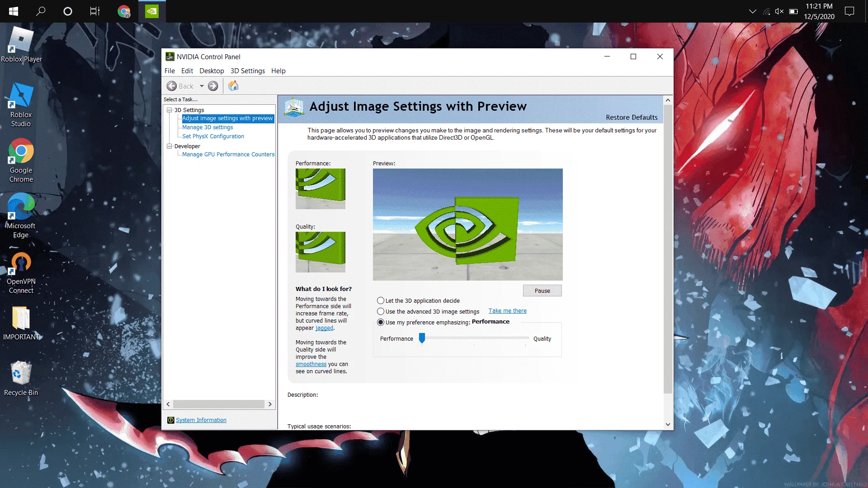Click the 'jagged' help link
This screenshot has height=488, width=868.
(324, 328)
